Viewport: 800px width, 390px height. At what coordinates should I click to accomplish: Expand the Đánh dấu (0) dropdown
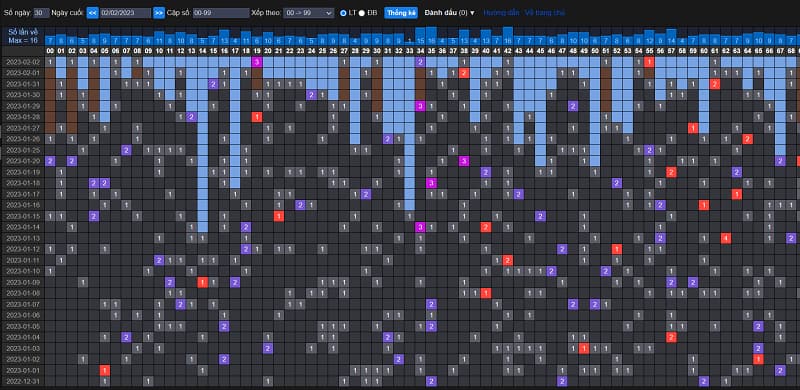[x=449, y=13]
